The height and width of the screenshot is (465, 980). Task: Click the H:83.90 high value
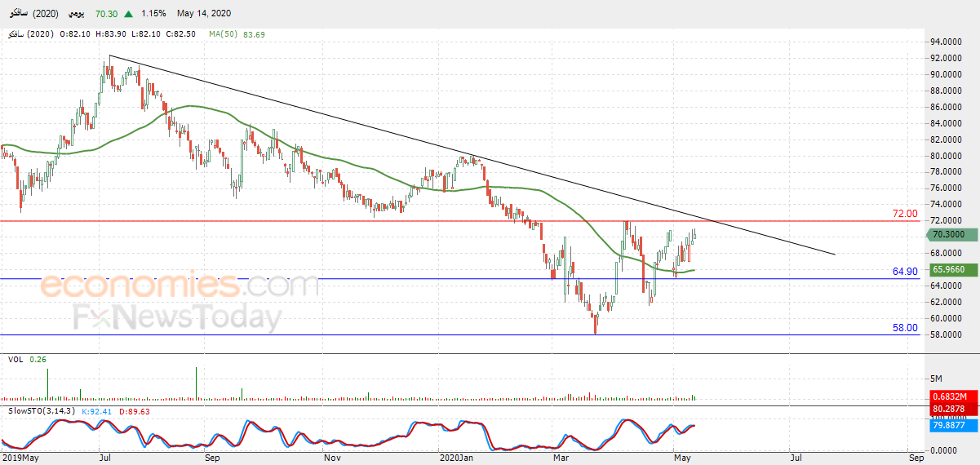point(110,34)
